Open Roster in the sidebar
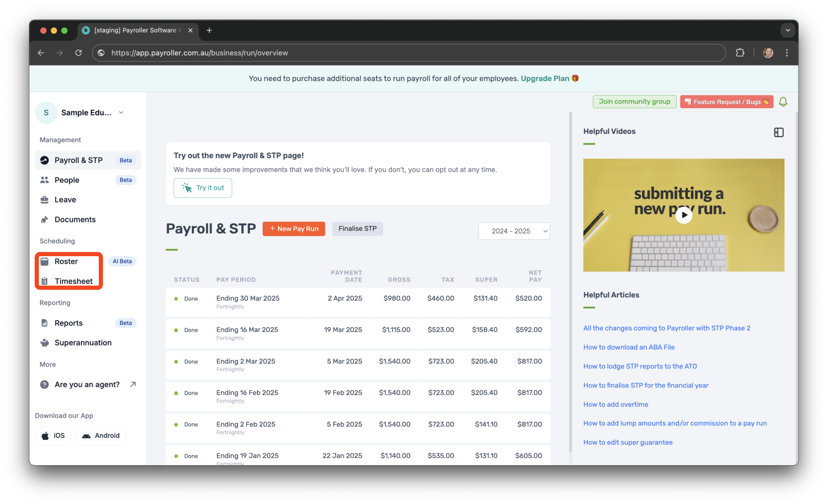The image size is (828, 504). pos(66,261)
